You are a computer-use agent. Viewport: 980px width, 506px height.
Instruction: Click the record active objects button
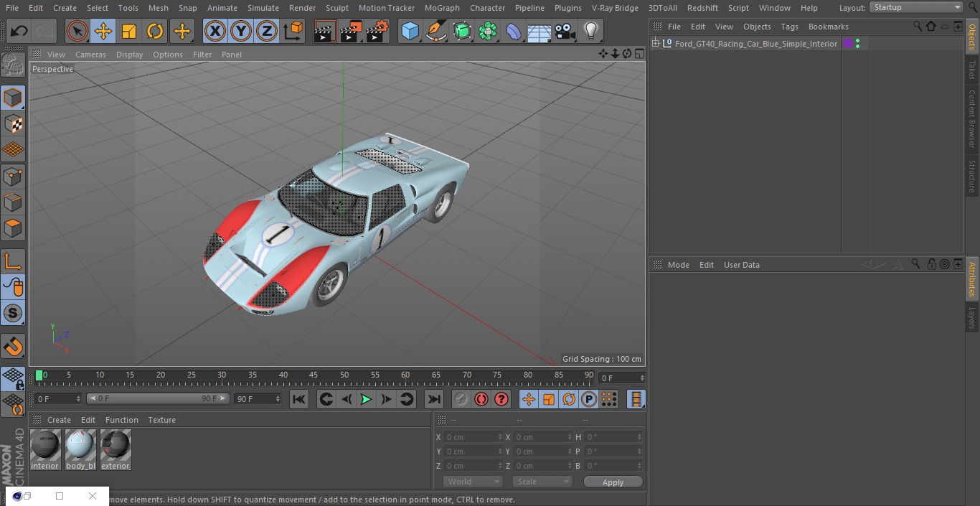point(461,399)
